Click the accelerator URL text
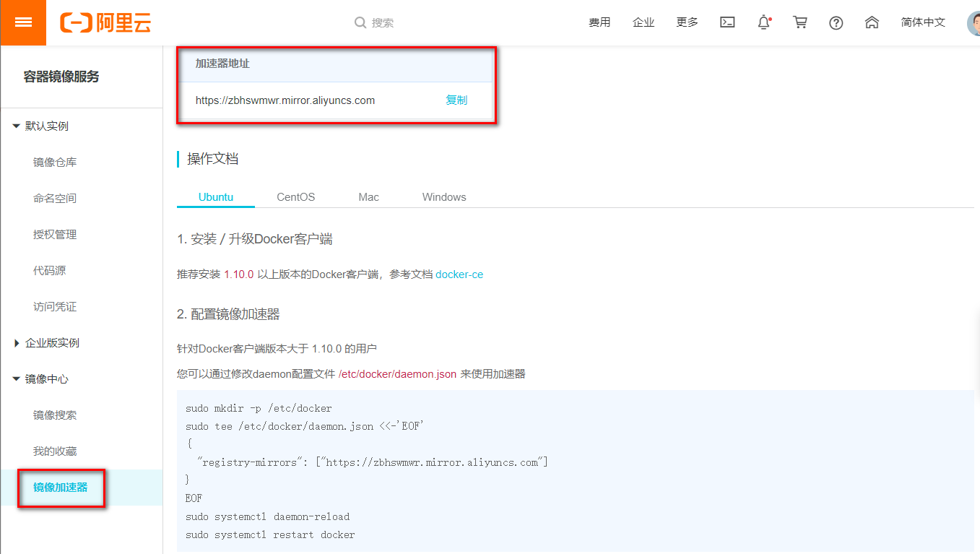The height and width of the screenshot is (554, 980). (285, 100)
